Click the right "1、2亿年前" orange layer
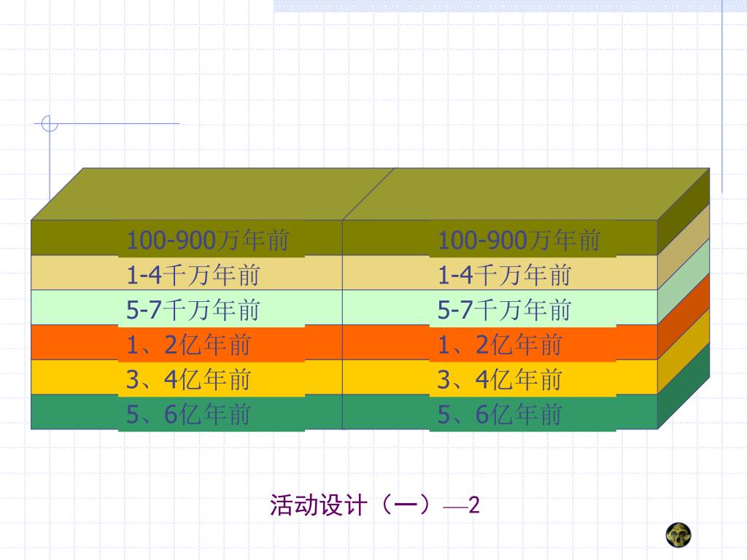This screenshot has width=747, height=560. click(x=500, y=343)
